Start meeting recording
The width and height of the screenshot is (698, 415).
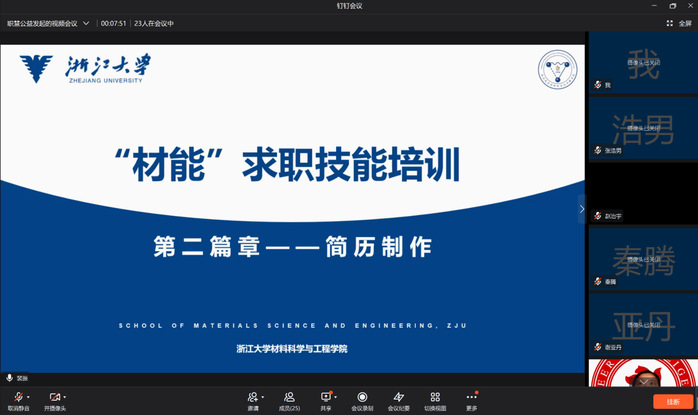click(x=362, y=397)
